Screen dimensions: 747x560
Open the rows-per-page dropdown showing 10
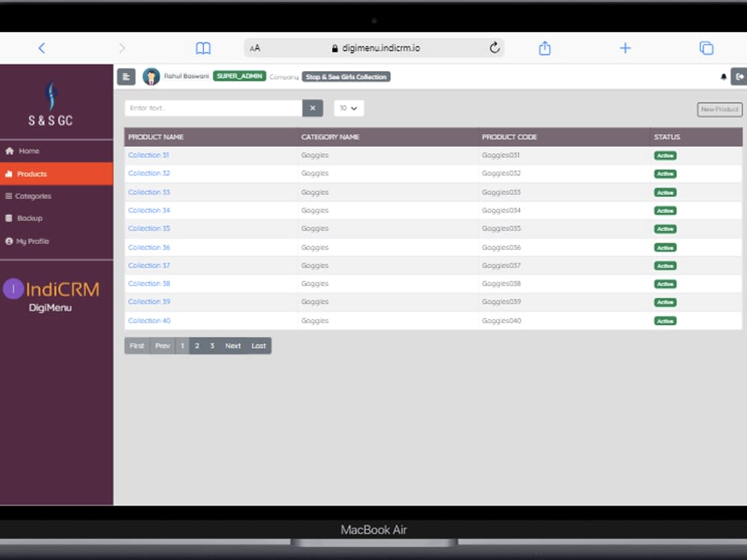(348, 108)
